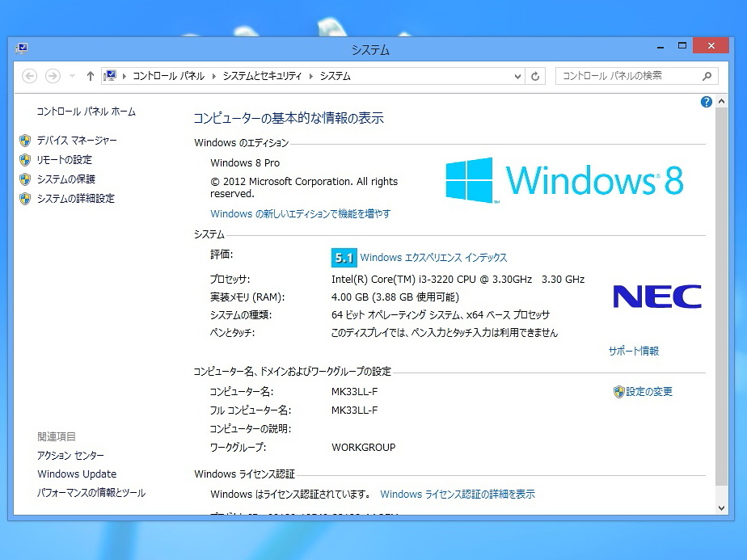Click scrollbar up arrow
Viewport: 747px width, 560px height.
(x=721, y=102)
